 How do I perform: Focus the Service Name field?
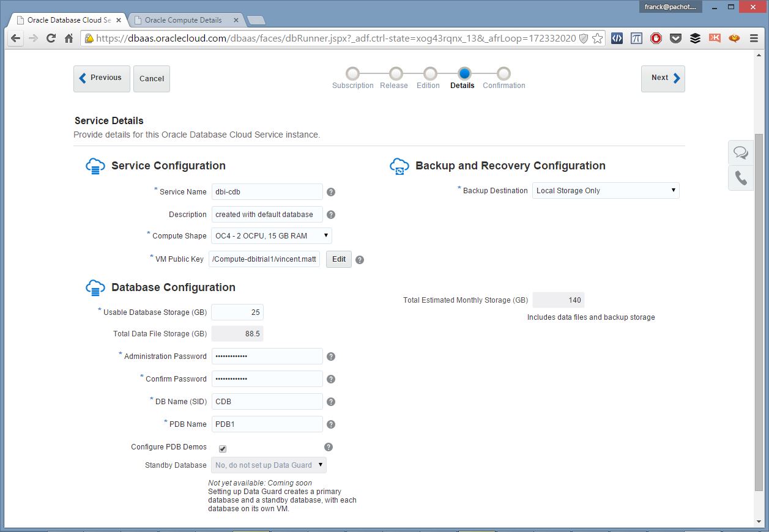267,192
